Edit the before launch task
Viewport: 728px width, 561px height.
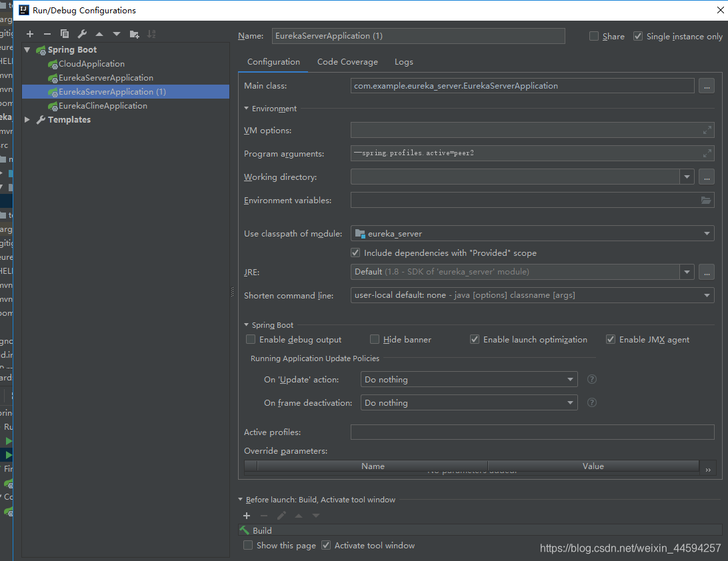[281, 516]
